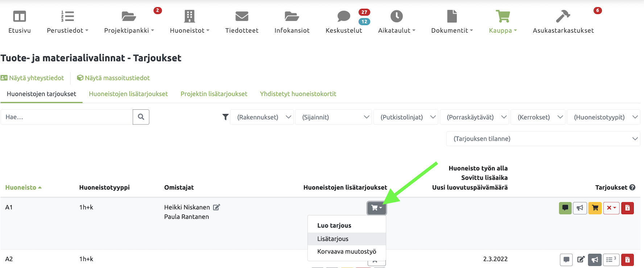The height and width of the screenshot is (268, 644).
Task: Switch to Huoneistojen lisätarjoukset tab
Action: [x=128, y=94]
